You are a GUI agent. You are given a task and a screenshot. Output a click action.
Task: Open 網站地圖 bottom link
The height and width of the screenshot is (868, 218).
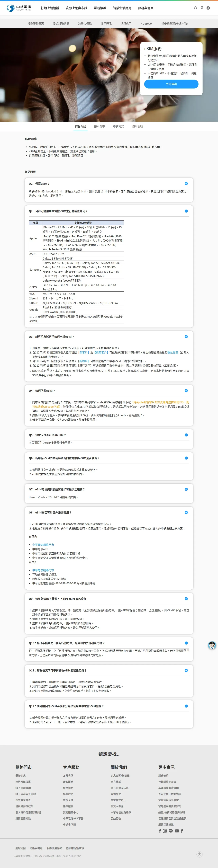point(20,848)
